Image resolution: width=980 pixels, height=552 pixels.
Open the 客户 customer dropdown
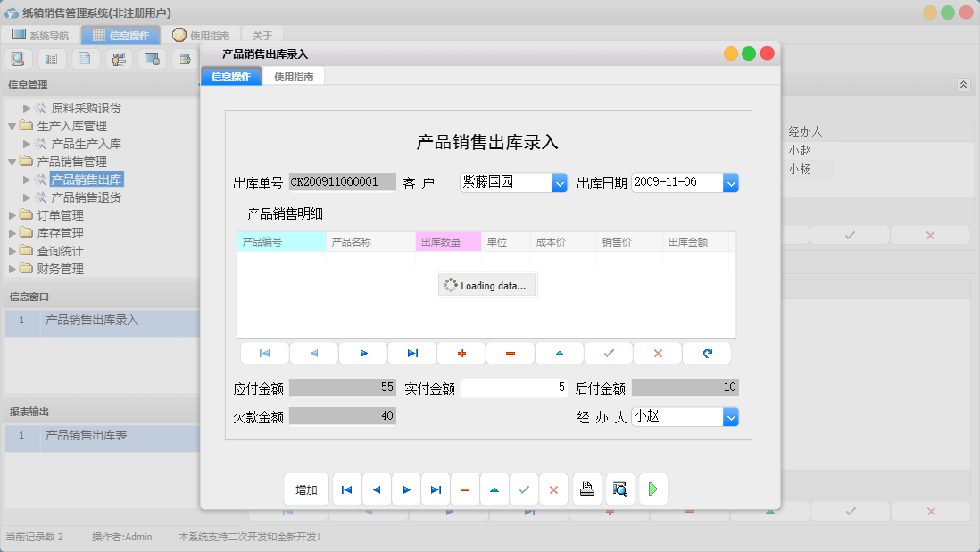click(x=560, y=182)
